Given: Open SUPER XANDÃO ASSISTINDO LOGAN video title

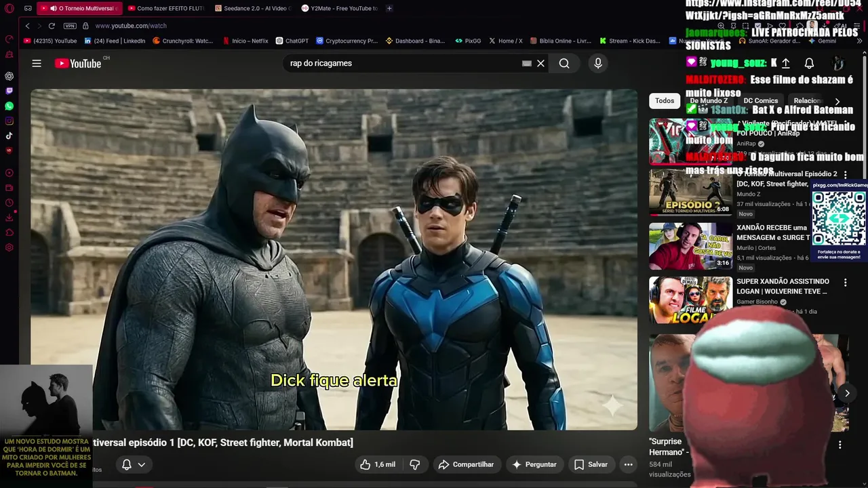Looking at the screenshot, I should 783,286.
